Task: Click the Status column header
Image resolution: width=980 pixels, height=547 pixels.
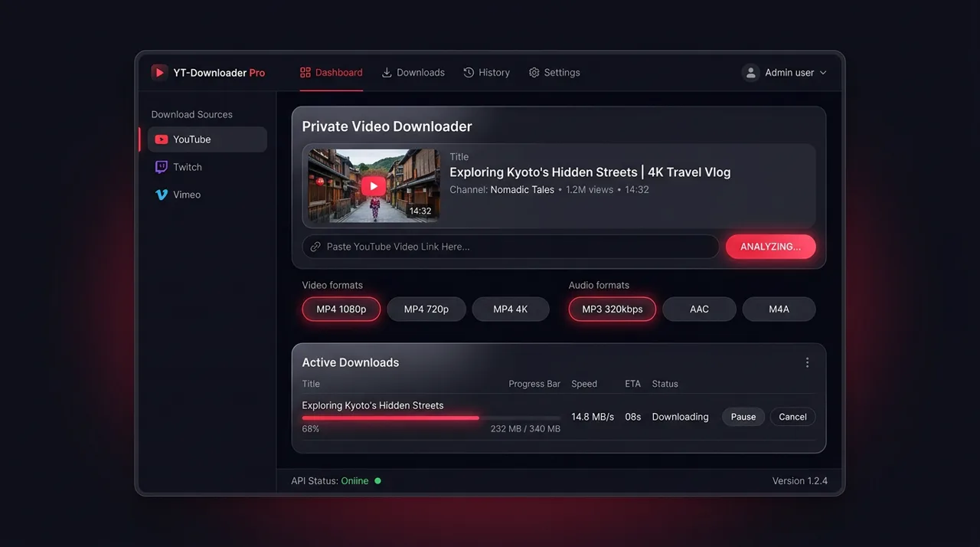Action: point(665,384)
